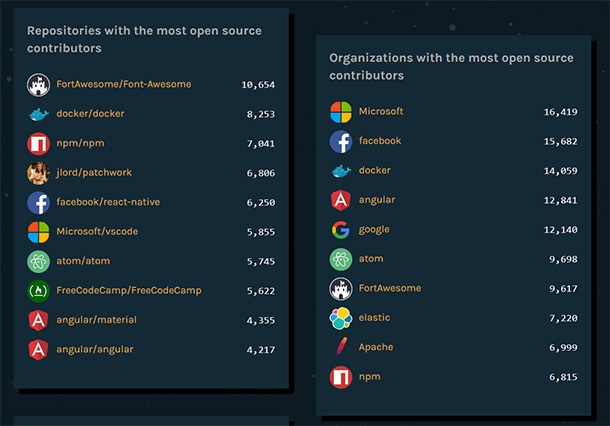The height and width of the screenshot is (426, 610).
Task: Open the facebook organization link
Action: click(x=380, y=141)
